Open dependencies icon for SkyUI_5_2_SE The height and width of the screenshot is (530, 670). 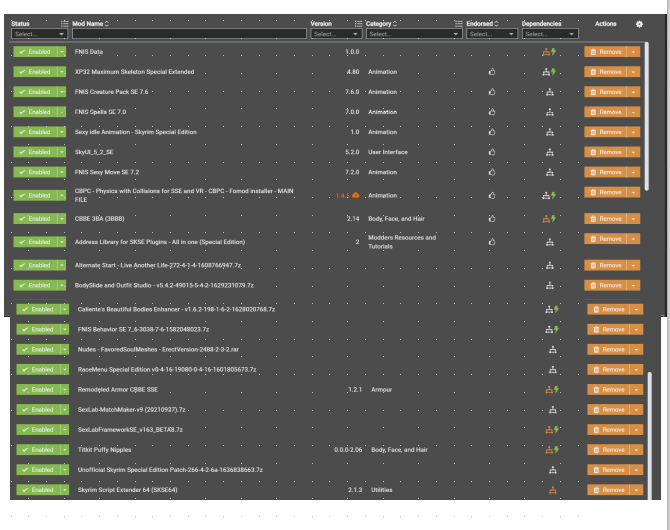coord(550,152)
